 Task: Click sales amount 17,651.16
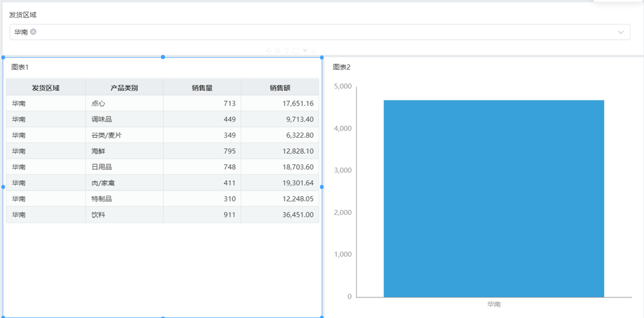coord(280,104)
